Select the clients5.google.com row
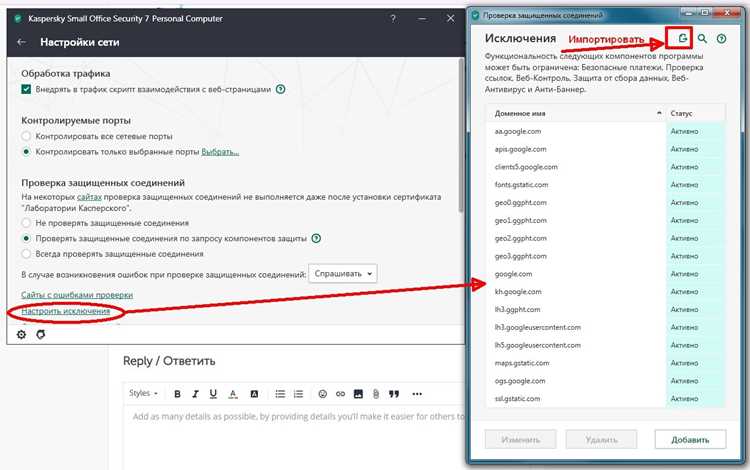The width and height of the screenshot is (750, 470). coord(606,167)
